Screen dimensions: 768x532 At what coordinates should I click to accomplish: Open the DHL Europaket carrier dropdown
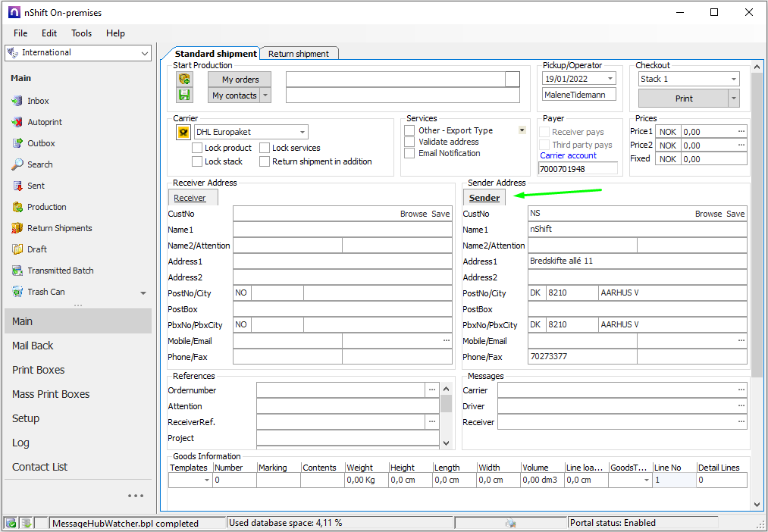coord(302,132)
